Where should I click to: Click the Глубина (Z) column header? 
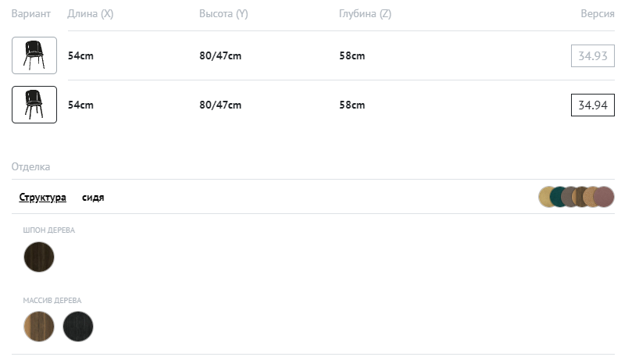365,14
